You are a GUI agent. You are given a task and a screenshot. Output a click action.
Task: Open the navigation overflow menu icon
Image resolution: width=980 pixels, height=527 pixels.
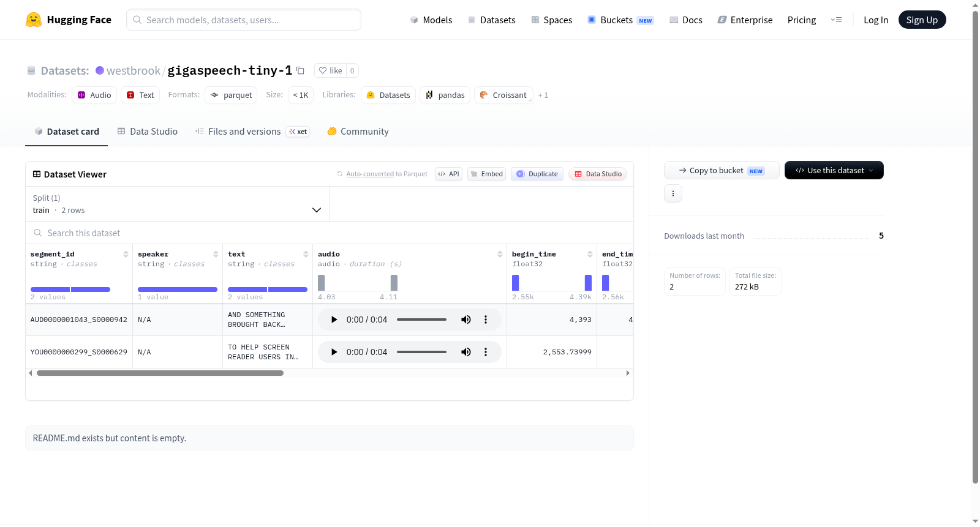click(836, 20)
